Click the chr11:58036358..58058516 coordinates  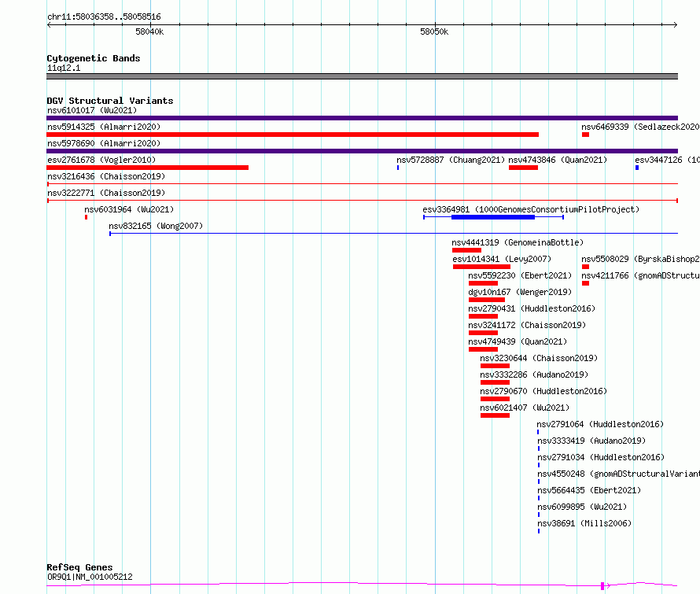pos(104,17)
